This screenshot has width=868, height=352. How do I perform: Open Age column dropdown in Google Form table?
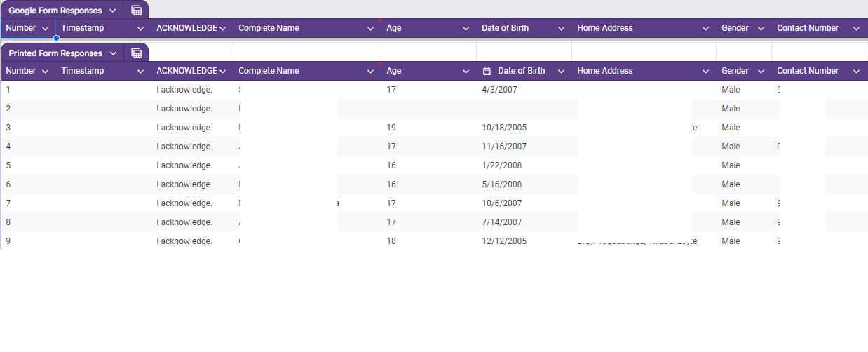coord(466,29)
